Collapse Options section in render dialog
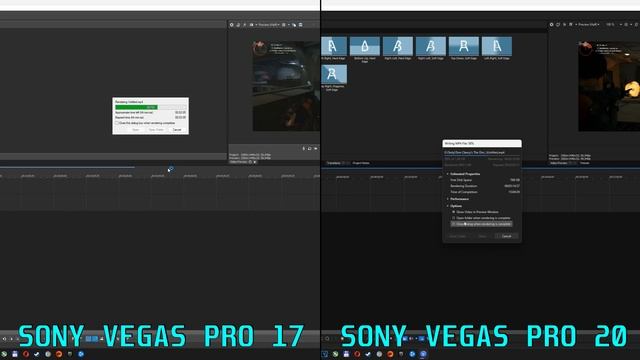 448,206
